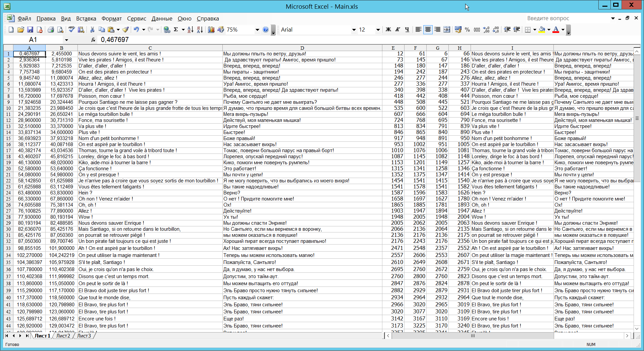This screenshot has width=644, height=351.
Task: Open the Arial font name dropdown
Action: (354, 30)
